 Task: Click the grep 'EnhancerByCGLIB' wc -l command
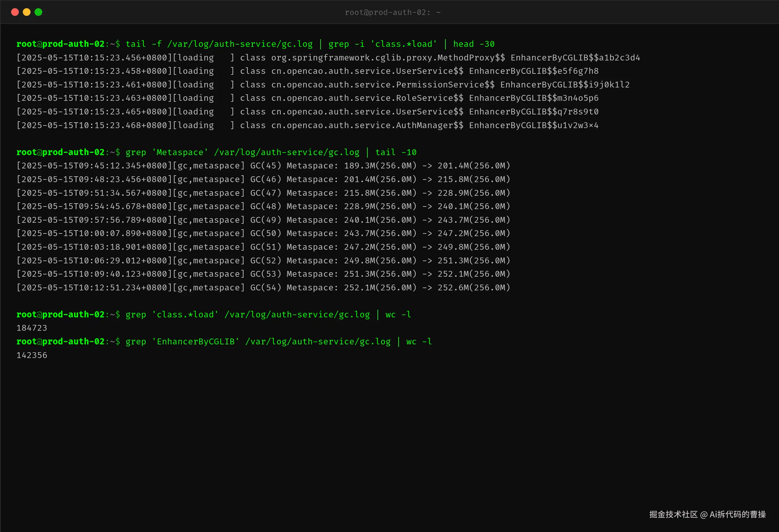click(224, 341)
